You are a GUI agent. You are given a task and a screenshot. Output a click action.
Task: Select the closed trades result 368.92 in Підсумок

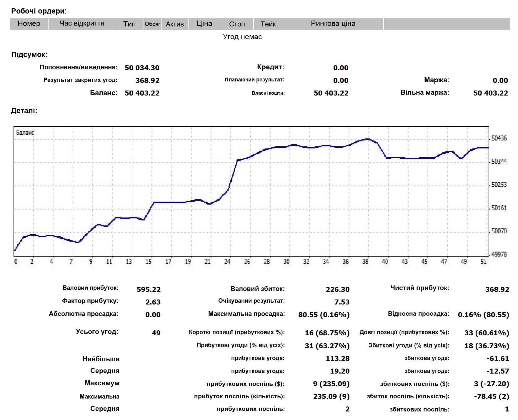click(x=147, y=81)
